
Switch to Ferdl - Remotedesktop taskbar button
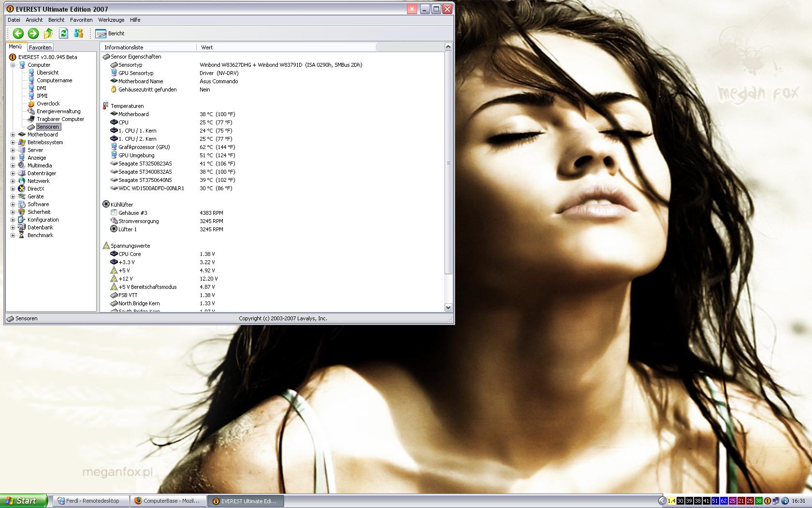[91, 501]
